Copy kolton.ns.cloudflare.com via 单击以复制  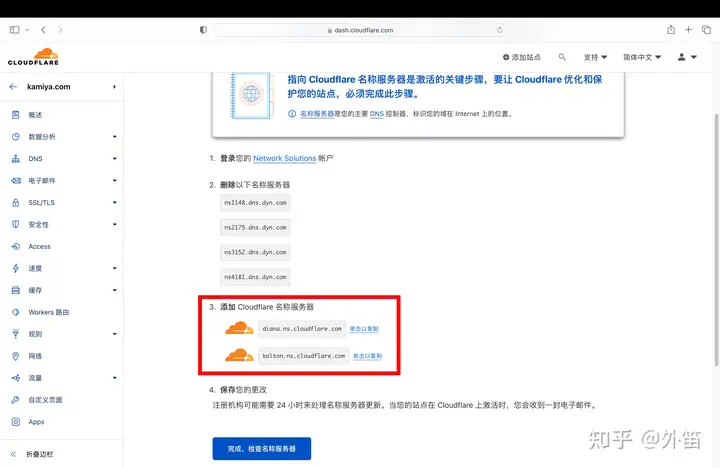[367, 356]
